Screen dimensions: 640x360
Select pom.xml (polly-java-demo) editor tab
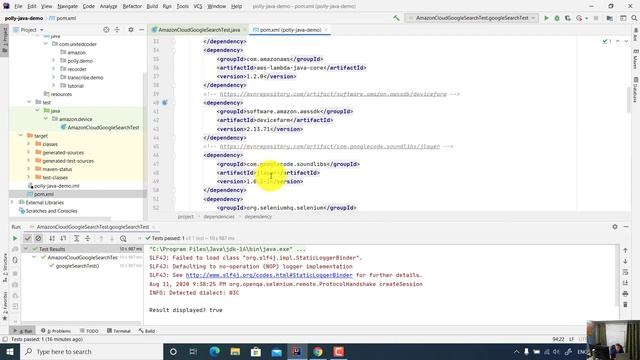(290, 30)
